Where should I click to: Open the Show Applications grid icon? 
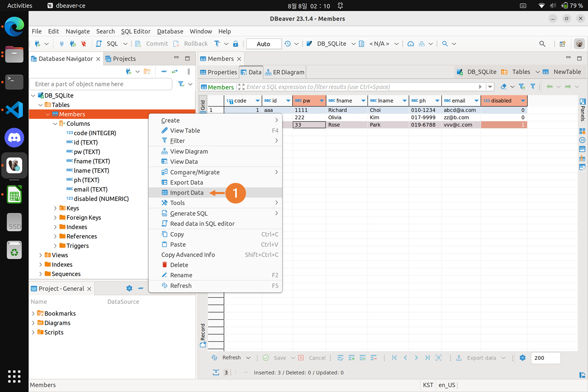click(14, 377)
